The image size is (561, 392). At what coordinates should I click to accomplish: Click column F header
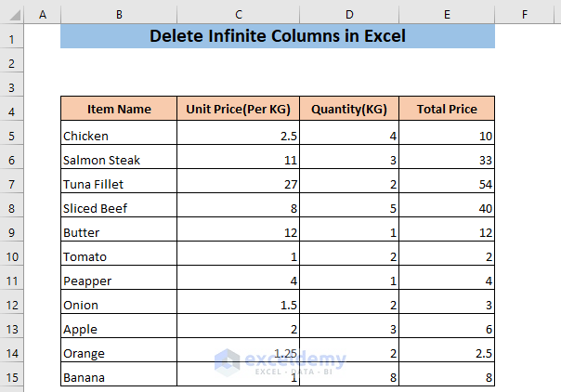525,15
